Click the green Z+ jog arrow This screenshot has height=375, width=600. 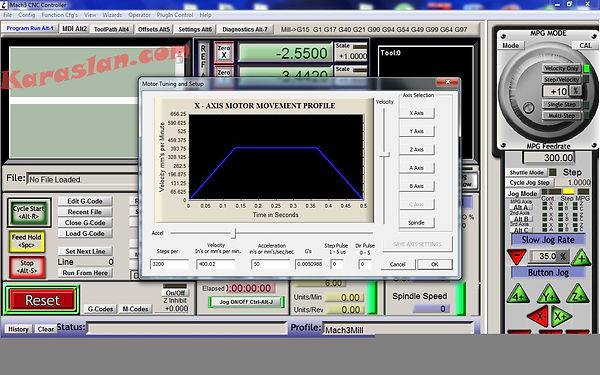(x=577, y=294)
